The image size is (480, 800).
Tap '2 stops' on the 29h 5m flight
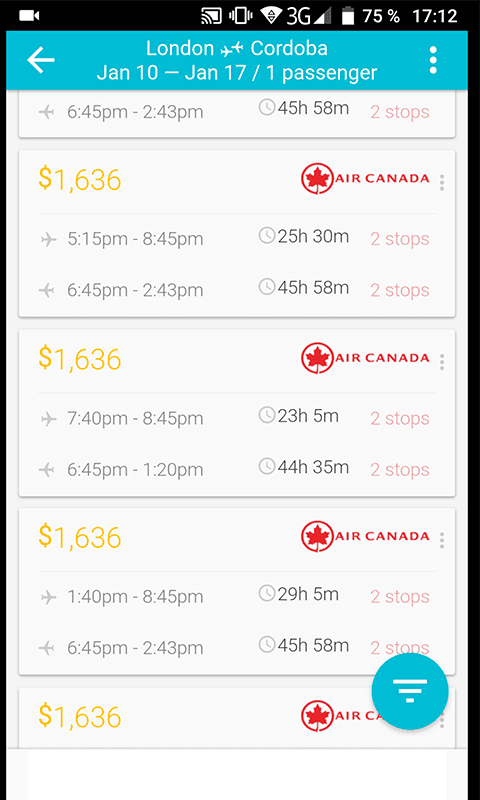400,596
